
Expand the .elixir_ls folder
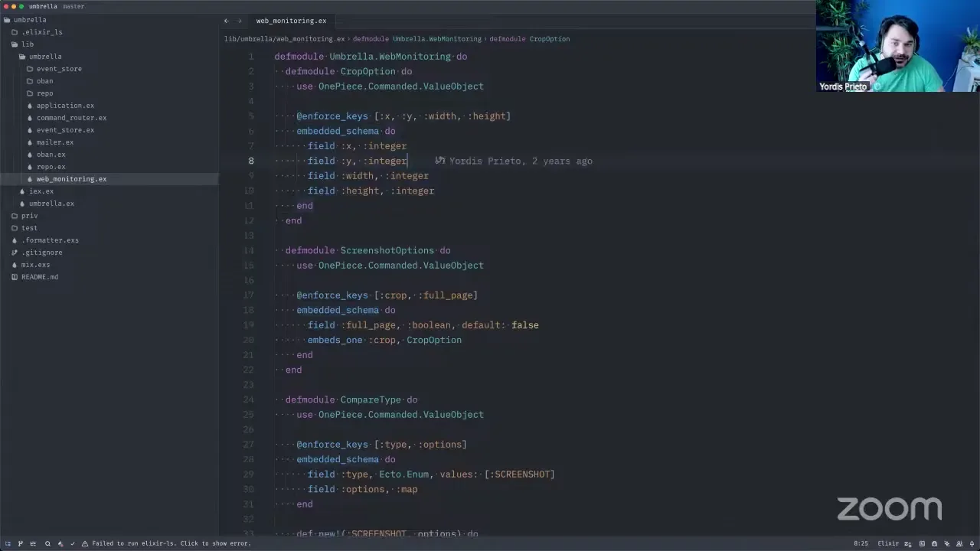tap(42, 32)
